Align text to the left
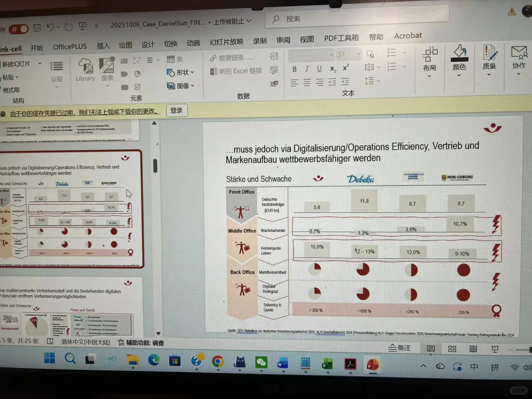 click(294, 83)
